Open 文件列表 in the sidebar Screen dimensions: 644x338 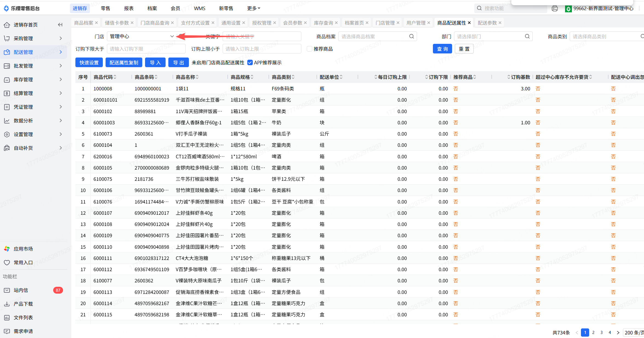(23, 317)
